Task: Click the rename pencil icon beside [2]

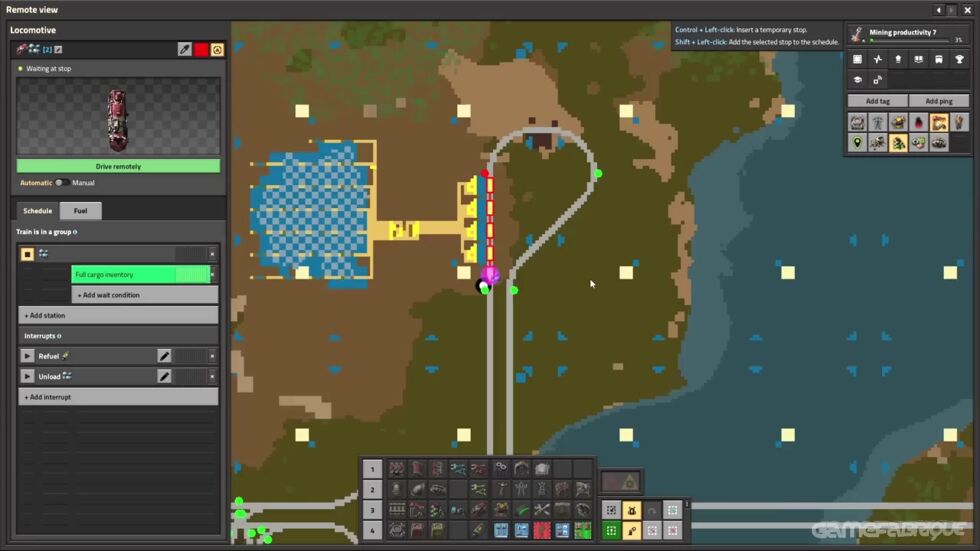Action: pyautogui.click(x=58, y=49)
